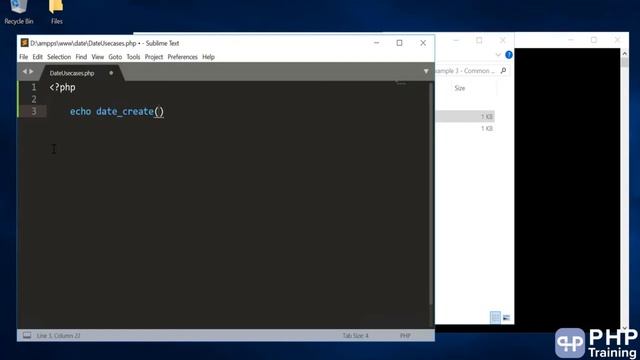This screenshot has height=360, width=640.
Task: Open the Find menu
Action: (81, 57)
